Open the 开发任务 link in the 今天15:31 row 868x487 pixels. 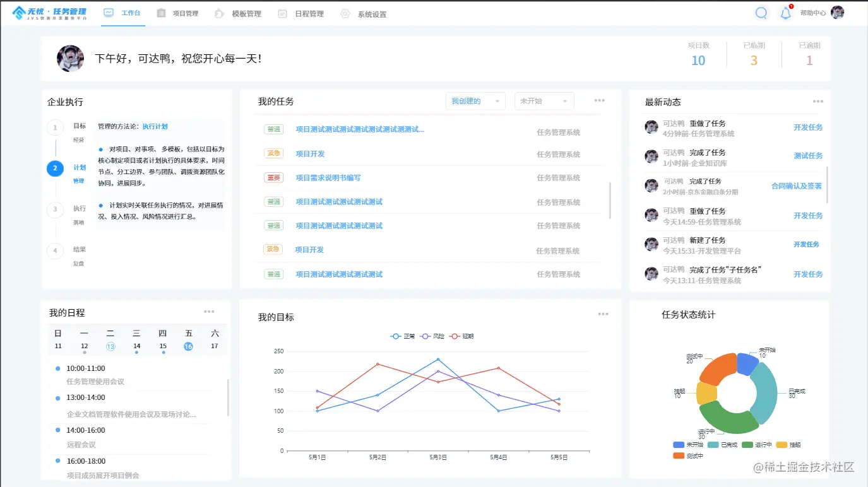(x=807, y=245)
